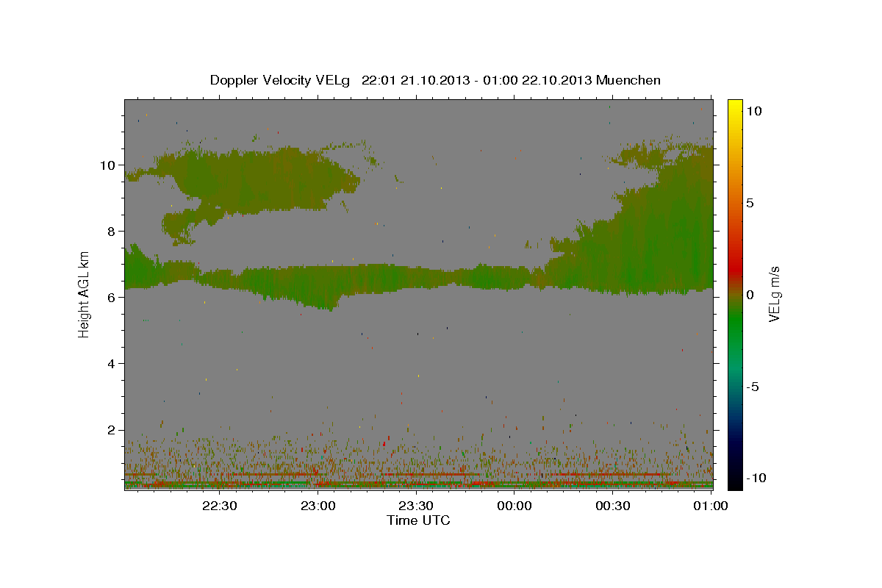Click the plot title starting "Doppler Velocity VELg"

[x=435, y=80]
